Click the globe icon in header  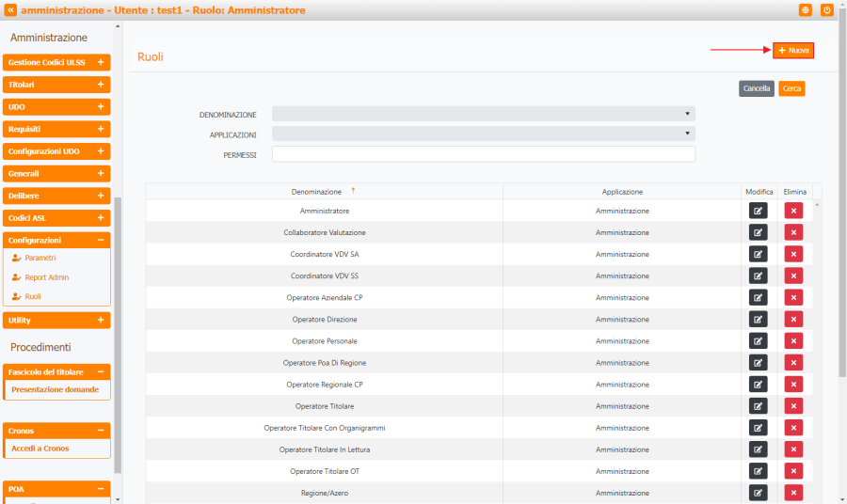pyautogui.click(x=806, y=9)
